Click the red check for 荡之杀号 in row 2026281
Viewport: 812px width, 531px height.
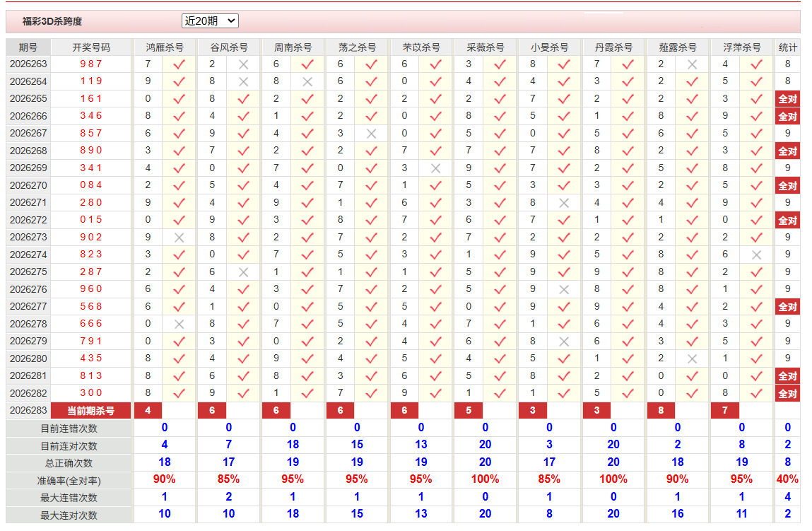coord(371,376)
